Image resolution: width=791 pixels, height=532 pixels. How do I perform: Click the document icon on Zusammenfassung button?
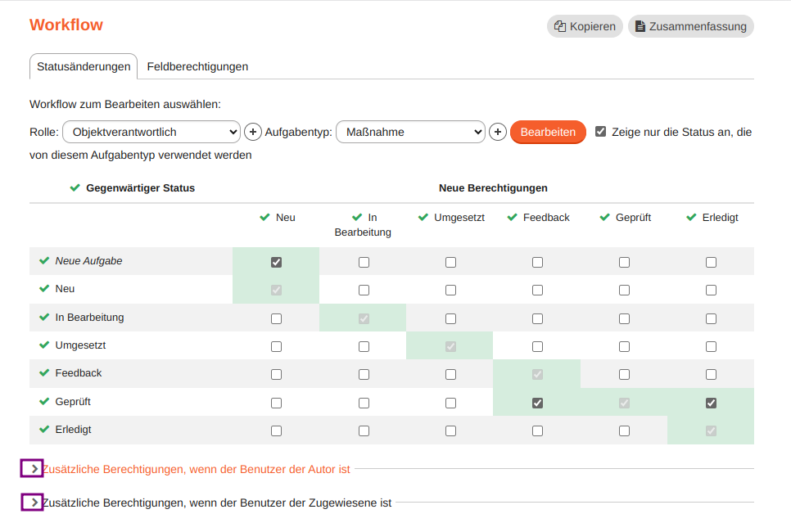click(639, 25)
